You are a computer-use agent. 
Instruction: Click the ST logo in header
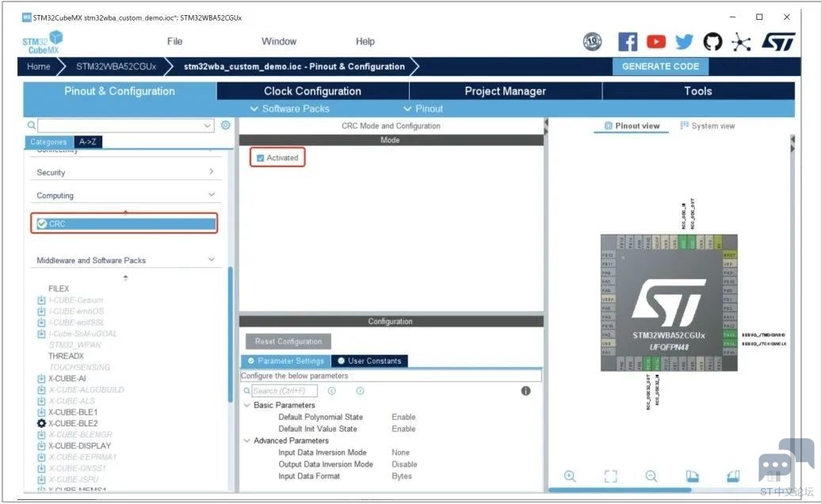[x=778, y=42]
